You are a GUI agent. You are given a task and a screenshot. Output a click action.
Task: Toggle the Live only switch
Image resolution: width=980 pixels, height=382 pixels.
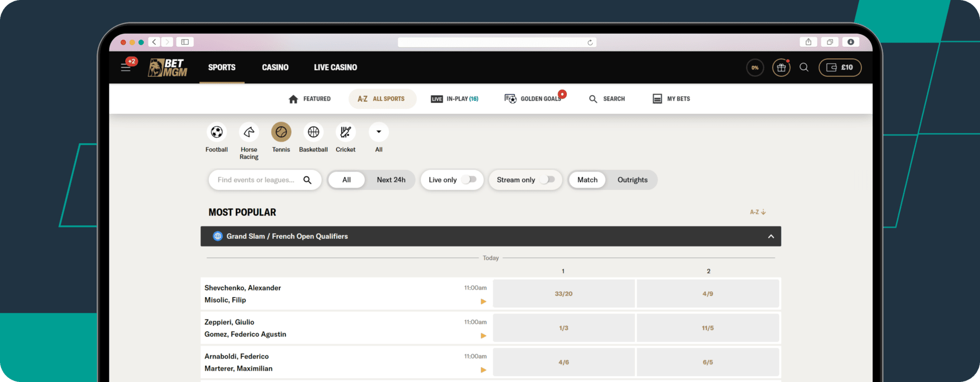(x=469, y=180)
